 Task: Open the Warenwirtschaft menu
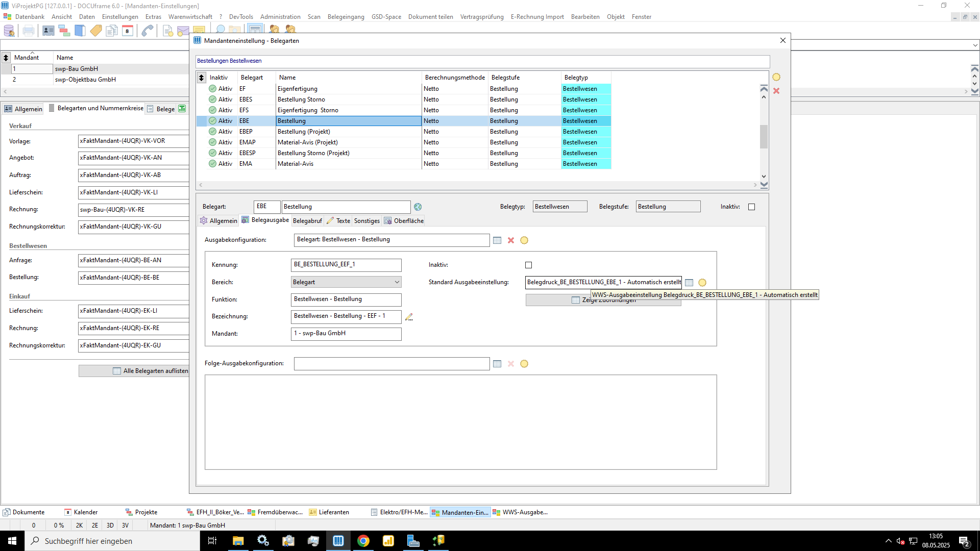(x=190, y=17)
